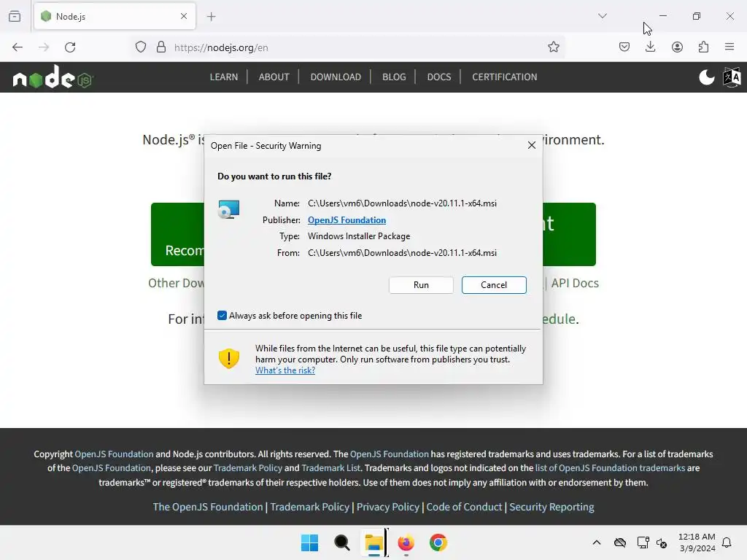Click the Windows installer package icon in dialog

point(228,209)
